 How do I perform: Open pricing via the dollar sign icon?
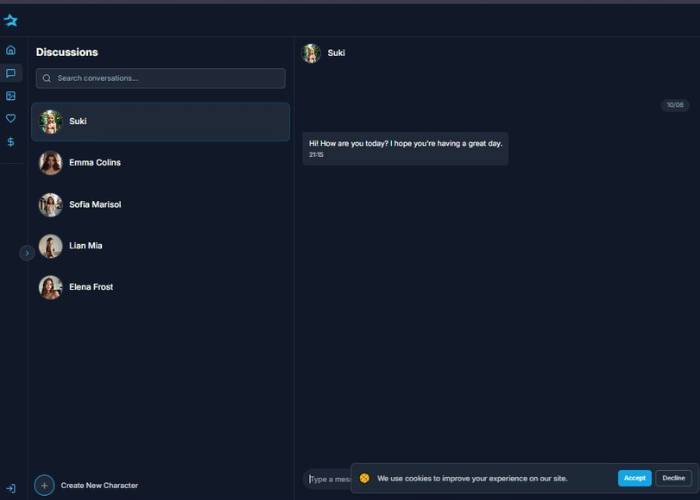click(11, 142)
